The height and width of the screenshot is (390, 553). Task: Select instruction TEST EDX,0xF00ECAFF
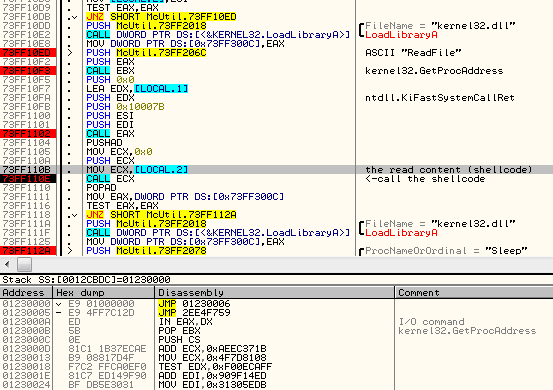point(215,367)
